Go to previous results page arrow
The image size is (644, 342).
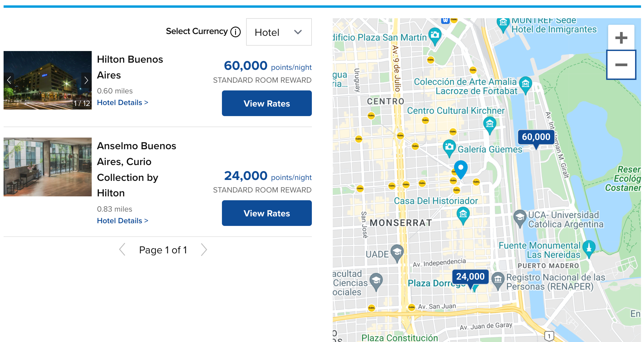(x=122, y=249)
